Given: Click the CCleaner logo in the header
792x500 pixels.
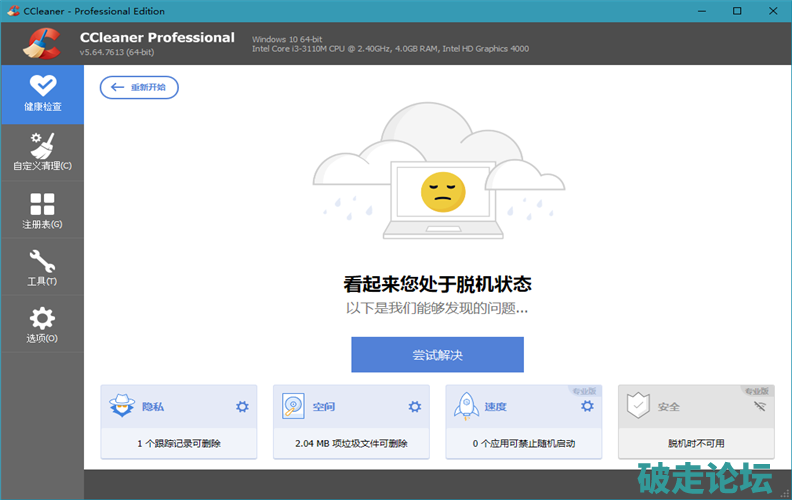Looking at the screenshot, I should point(41,41).
